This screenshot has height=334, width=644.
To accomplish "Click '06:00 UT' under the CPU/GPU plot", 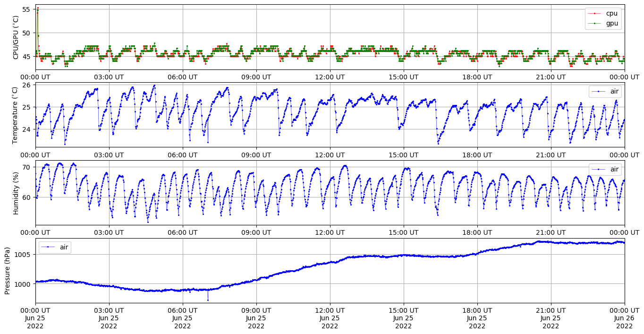I will pos(183,77).
